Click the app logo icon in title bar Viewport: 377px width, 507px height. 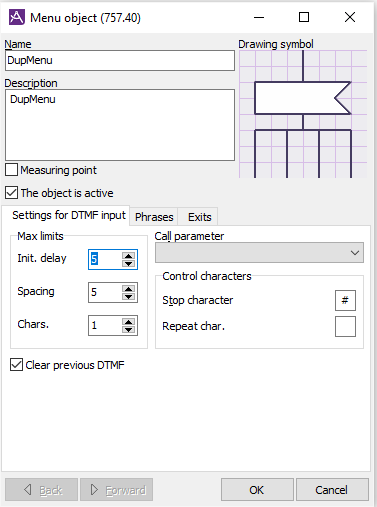pyautogui.click(x=16, y=17)
